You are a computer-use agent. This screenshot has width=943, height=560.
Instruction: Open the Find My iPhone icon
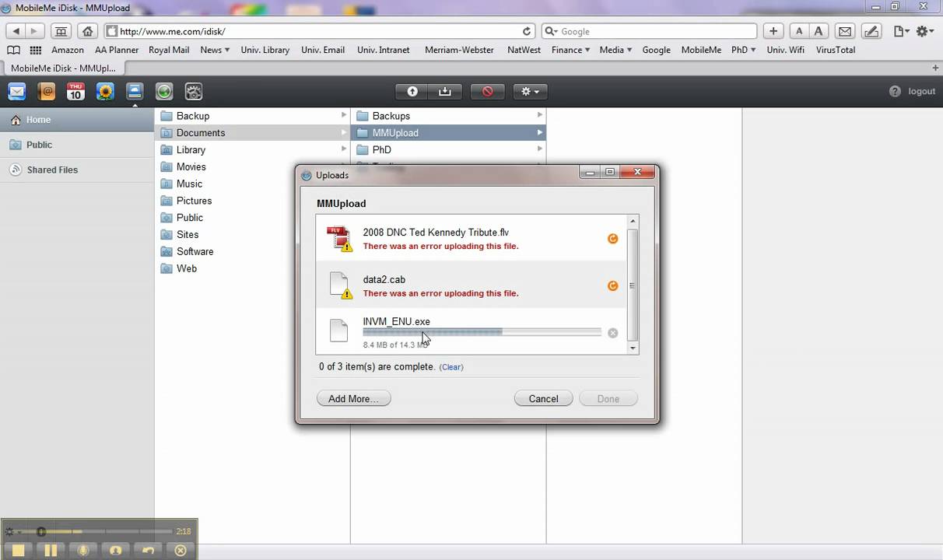coord(164,92)
